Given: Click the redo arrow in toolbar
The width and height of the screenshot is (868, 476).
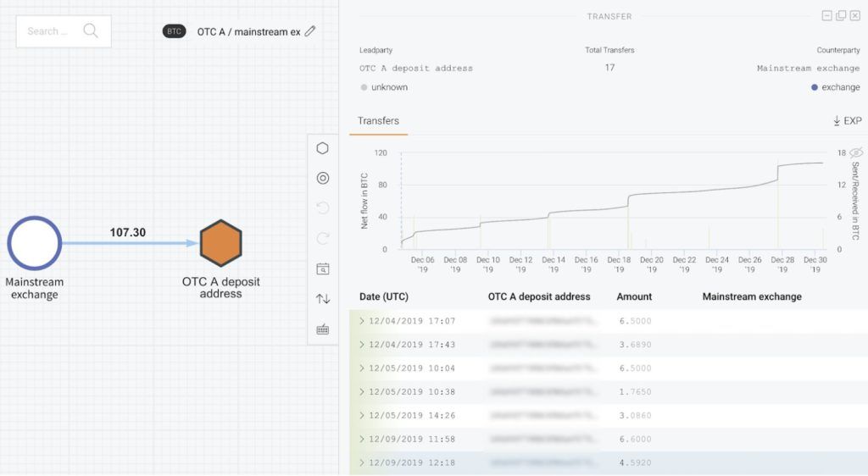Looking at the screenshot, I should (323, 238).
